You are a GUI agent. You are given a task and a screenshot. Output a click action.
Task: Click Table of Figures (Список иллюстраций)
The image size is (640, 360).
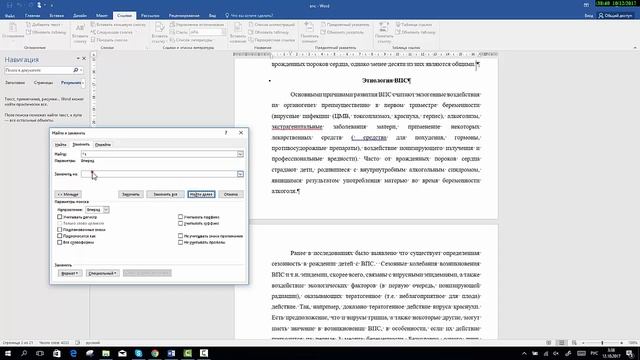click(x=272, y=25)
